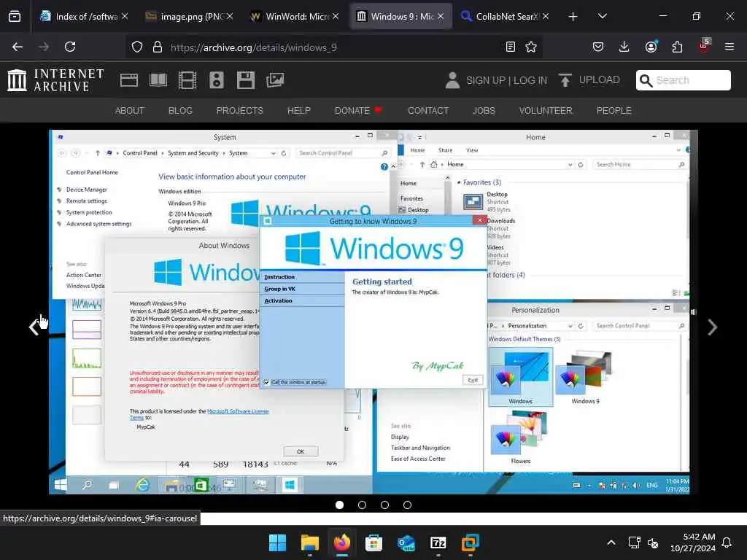
Task: Click the taskbar clock showing 5:42 AM
Action: click(693, 542)
